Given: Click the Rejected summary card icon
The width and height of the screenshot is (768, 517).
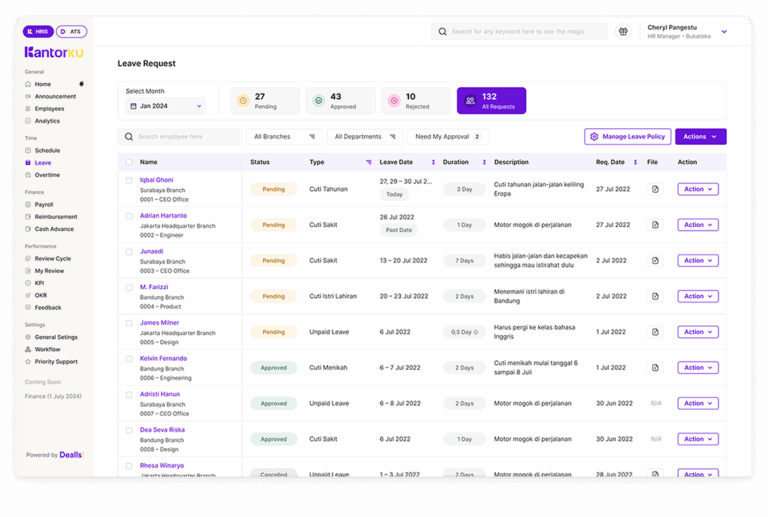Looking at the screenshot, I should click(393, 101).
